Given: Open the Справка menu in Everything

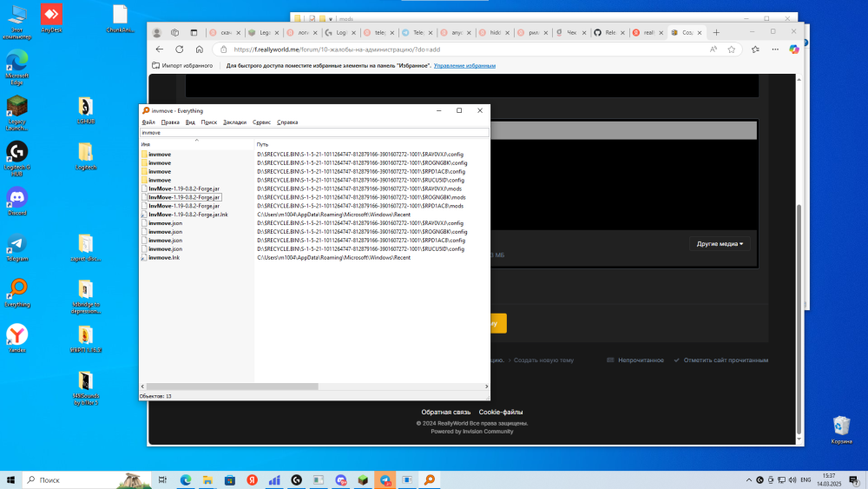Looking at the screenshot, I should pos(287,122).
